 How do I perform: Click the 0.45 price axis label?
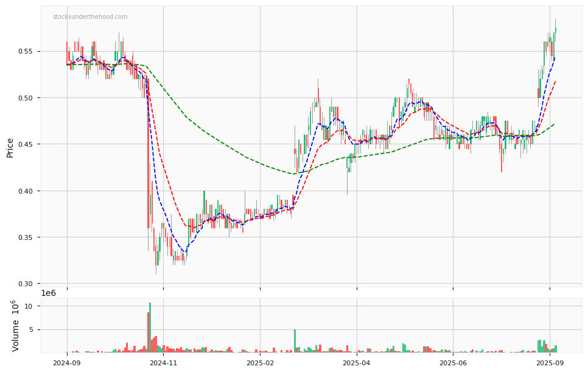click(24, 144)
